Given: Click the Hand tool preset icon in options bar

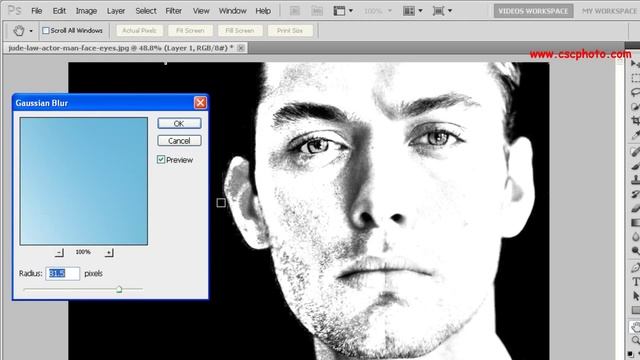Looking at the screenshot, I should coord(19,31).
